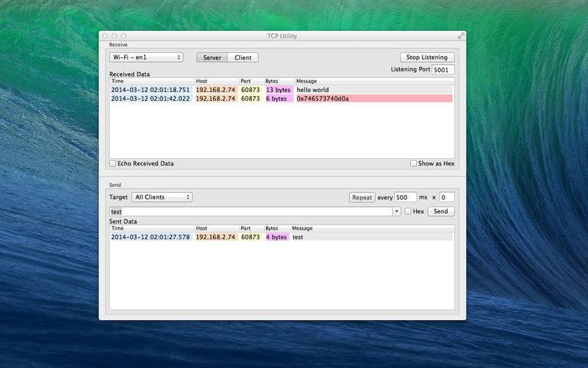Expand the message history dropdown arrow
The image size is (588, 368).
tap(397, 211)
